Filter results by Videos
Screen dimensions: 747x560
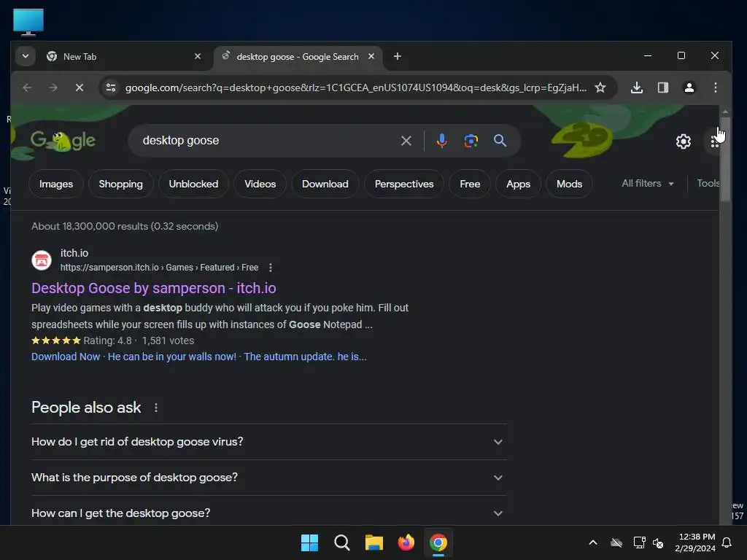point(260,184)
